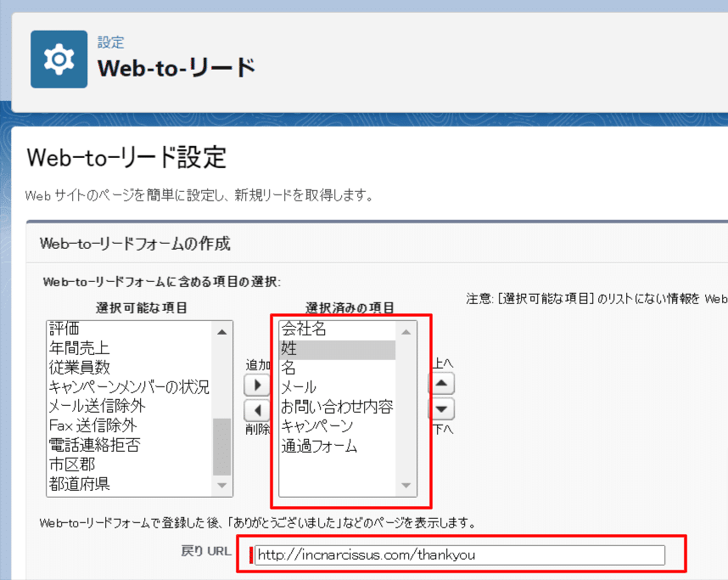Select 従業員数 in available fields

(130, 367)
